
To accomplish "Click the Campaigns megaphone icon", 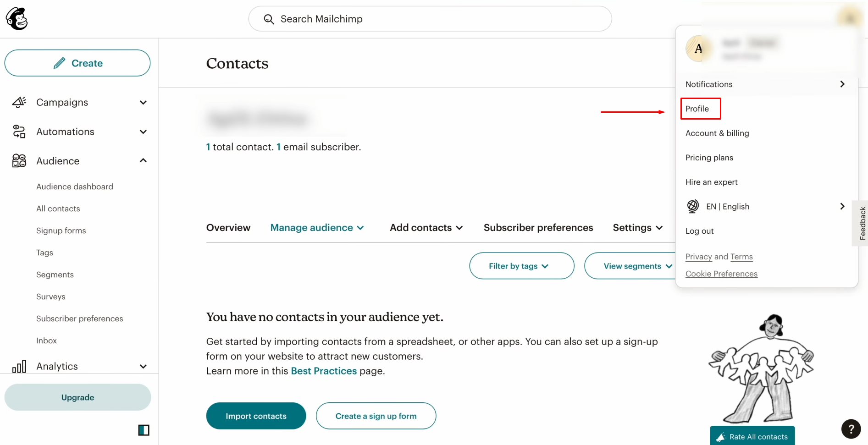I will (19, 102).
